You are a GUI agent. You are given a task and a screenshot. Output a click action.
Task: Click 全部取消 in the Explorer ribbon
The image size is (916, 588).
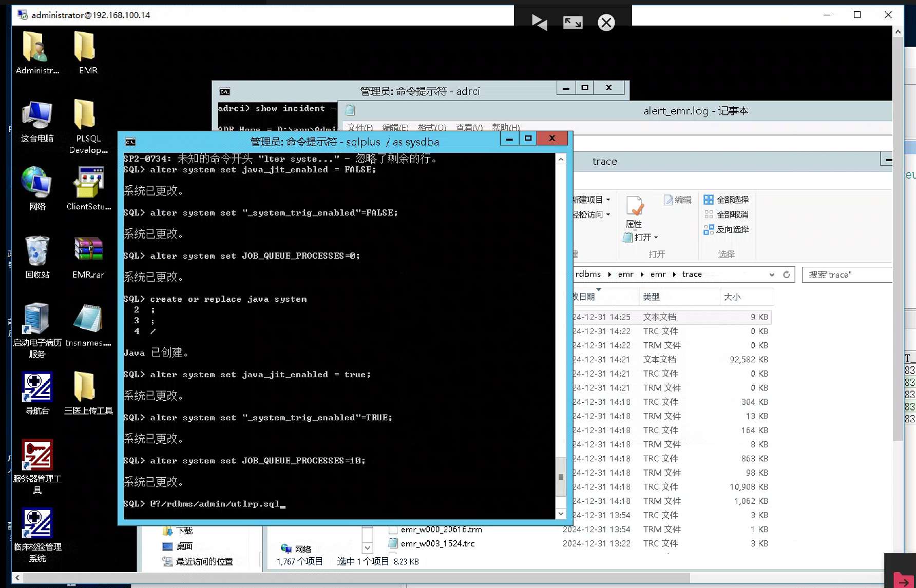click(726, 214)
